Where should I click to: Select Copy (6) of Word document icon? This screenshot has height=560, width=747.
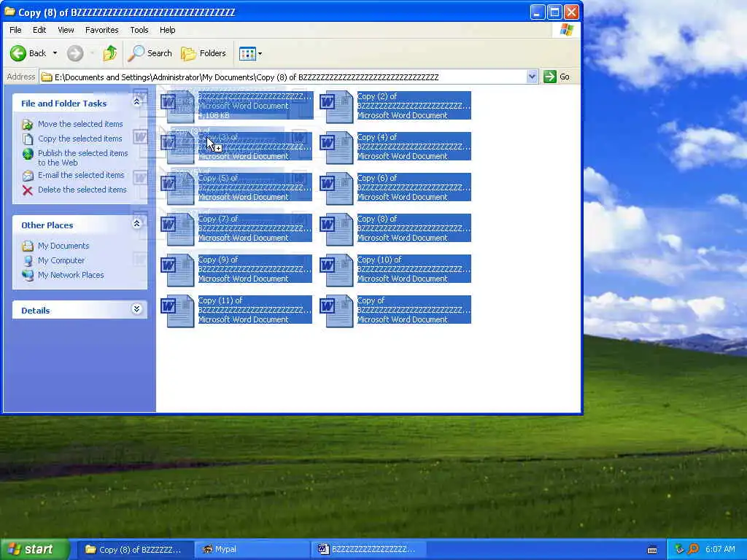pos(337,189)
